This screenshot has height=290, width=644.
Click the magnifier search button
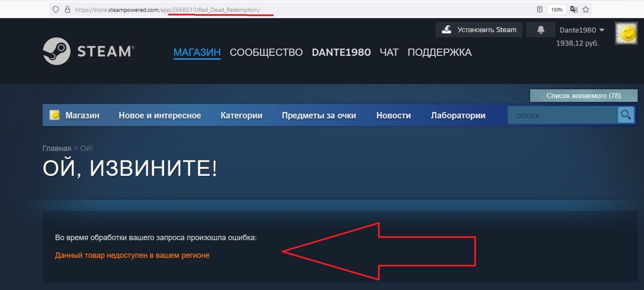click(626, 115)
